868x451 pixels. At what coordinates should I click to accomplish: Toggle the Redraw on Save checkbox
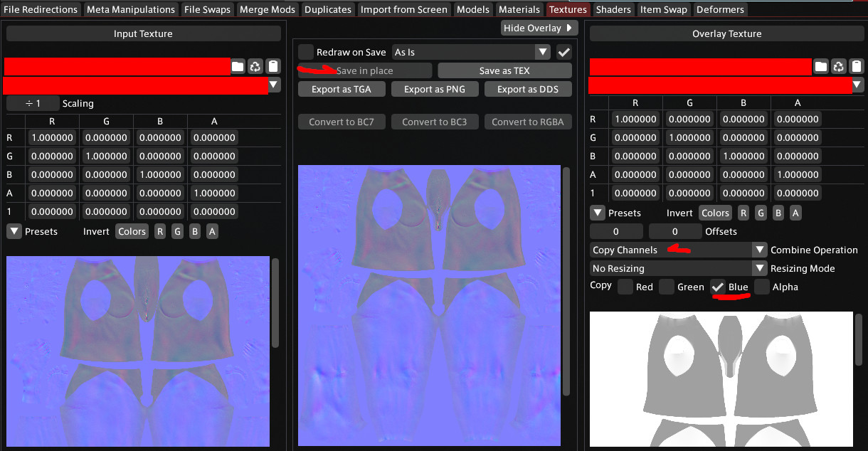click(306, 52)
